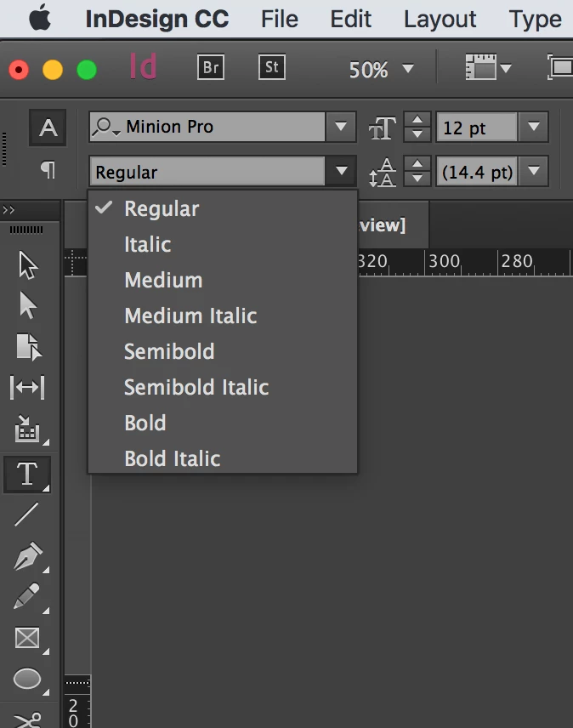Open the font size dropdown arrow

pos(534,127)
